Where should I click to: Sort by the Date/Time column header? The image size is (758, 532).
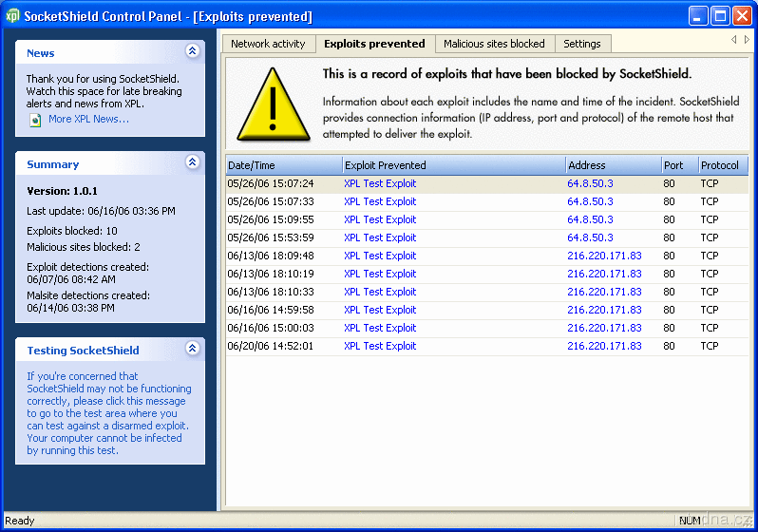[x=282, y=165]
